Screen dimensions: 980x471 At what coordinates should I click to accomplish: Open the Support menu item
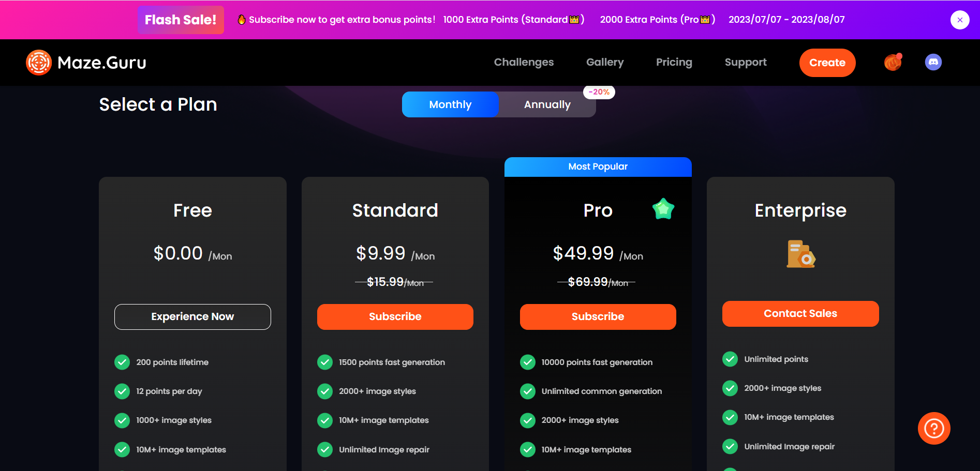click(746, 62)
